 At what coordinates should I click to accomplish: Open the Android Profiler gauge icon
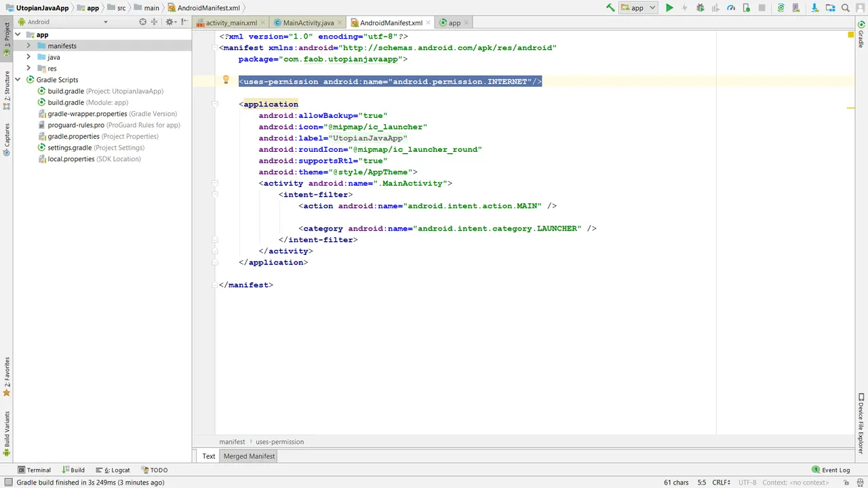click(x=731, y=8)
